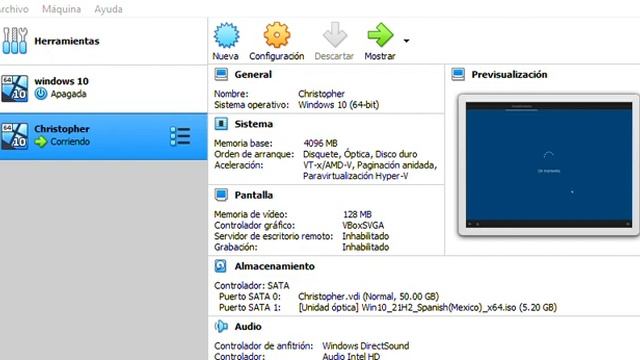Click Win10_21H2 ISO optical drive entry
This screenshot has height=360, width=640.
427,307
